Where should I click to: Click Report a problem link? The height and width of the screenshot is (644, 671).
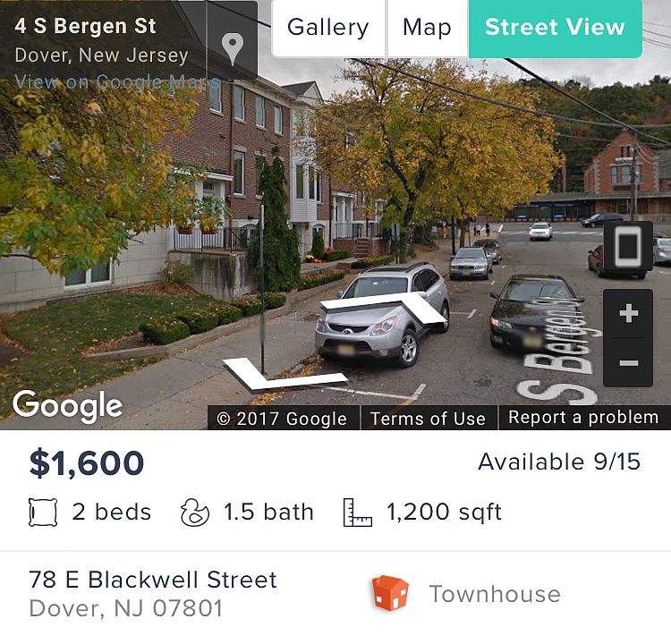[x=583, y=417]
